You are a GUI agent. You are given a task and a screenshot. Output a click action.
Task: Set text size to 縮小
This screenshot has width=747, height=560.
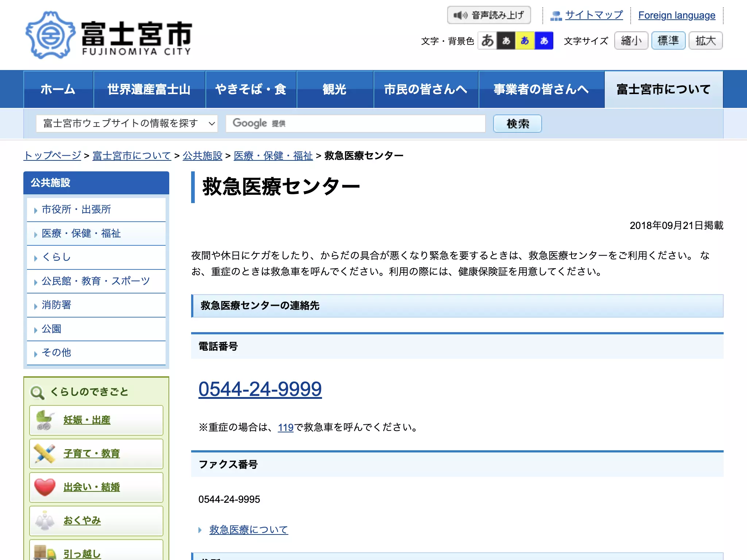631,40
